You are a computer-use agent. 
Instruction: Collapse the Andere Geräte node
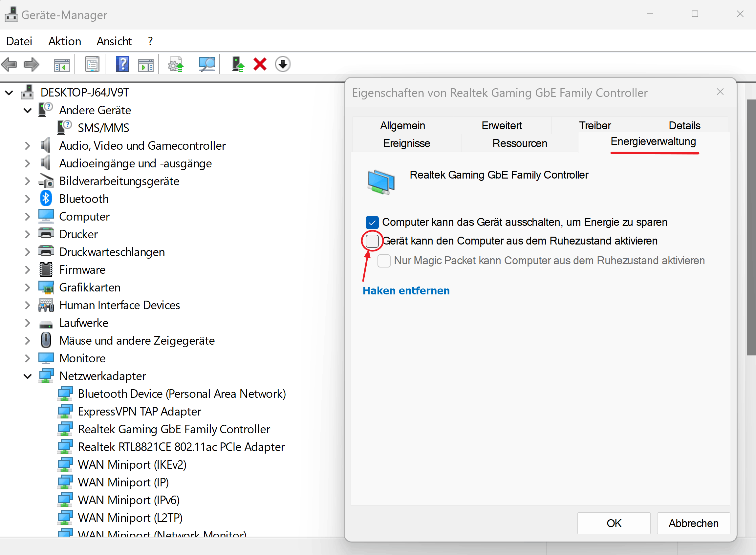tap(28, 110)
